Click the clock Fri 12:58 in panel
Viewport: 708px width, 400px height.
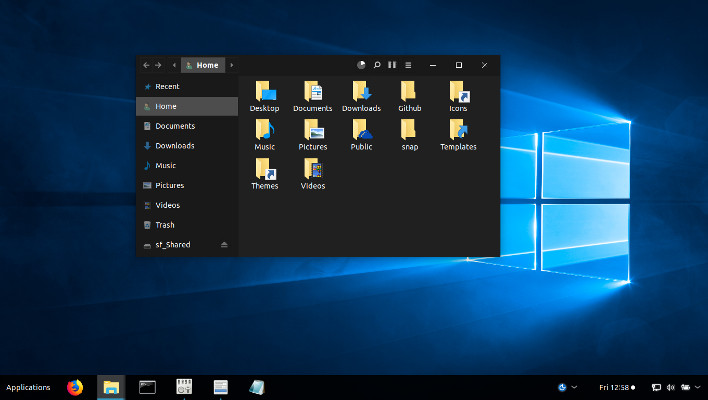pyautogui.click(x=617, y=387)
